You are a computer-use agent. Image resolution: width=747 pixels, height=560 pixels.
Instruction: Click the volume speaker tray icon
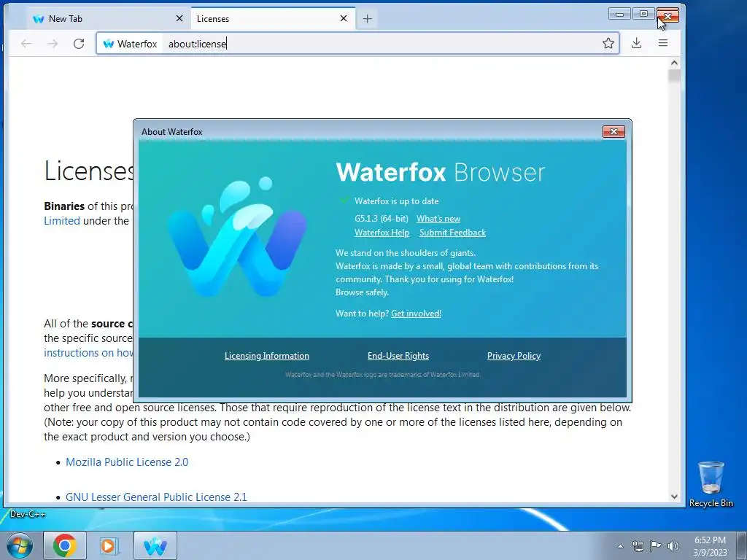click(x=673, y=546)
